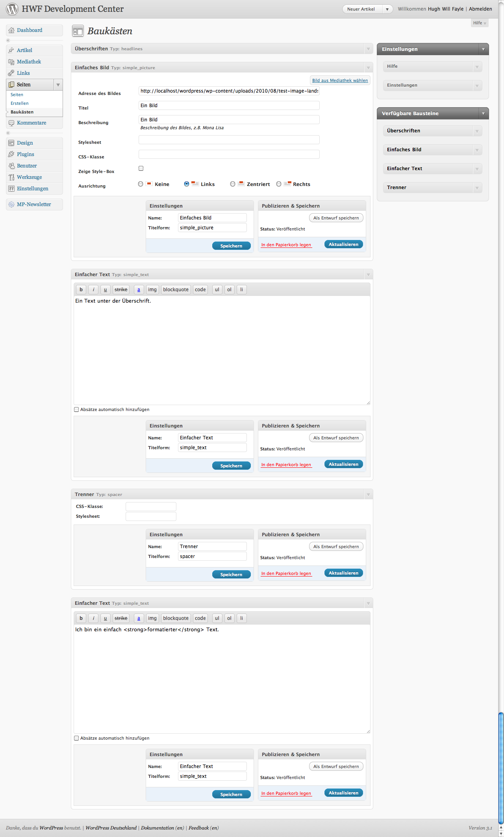Toggle the Zeige Style-Box checkbox
The width and height of the screenshot is (504, 837).
tap(141, 168)
